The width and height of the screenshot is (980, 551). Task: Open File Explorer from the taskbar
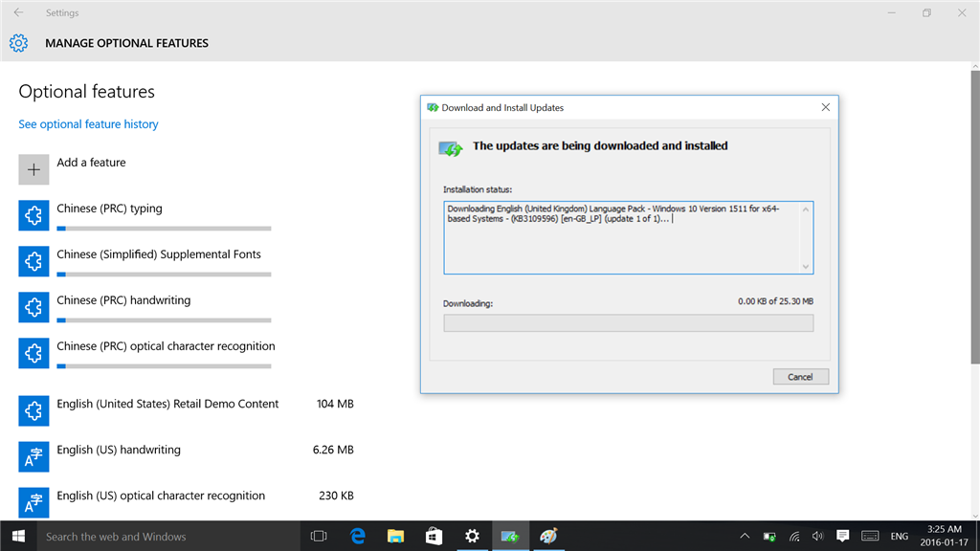pos(395,536)
